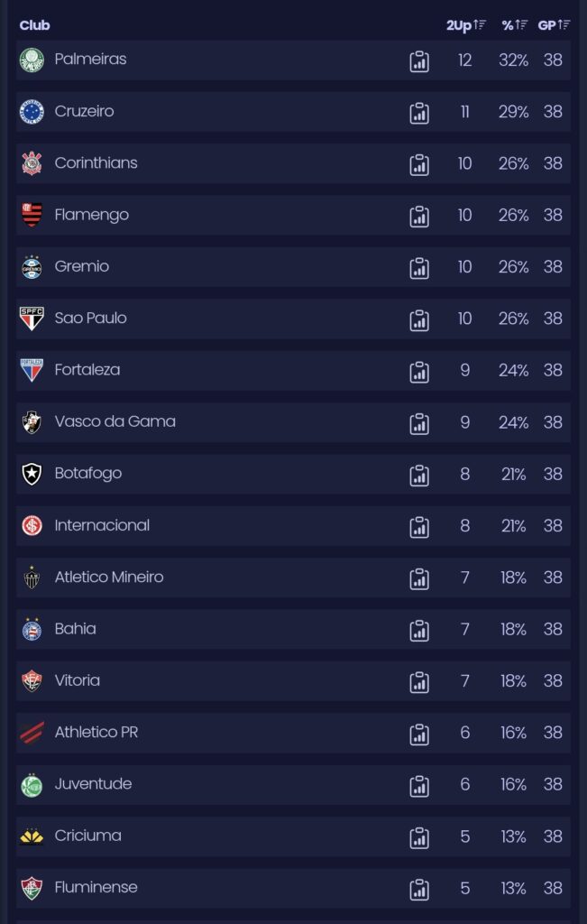Select the Internacional club badge
Screen dimensions: 587x924
(x=33, y=525)
